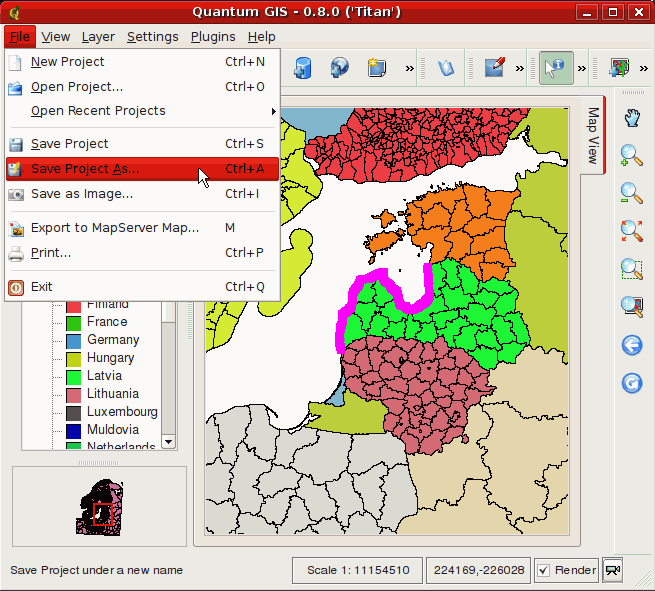Click the QGIS logo in the title bar
Screen dimensions: 655x591
point(15,12)
